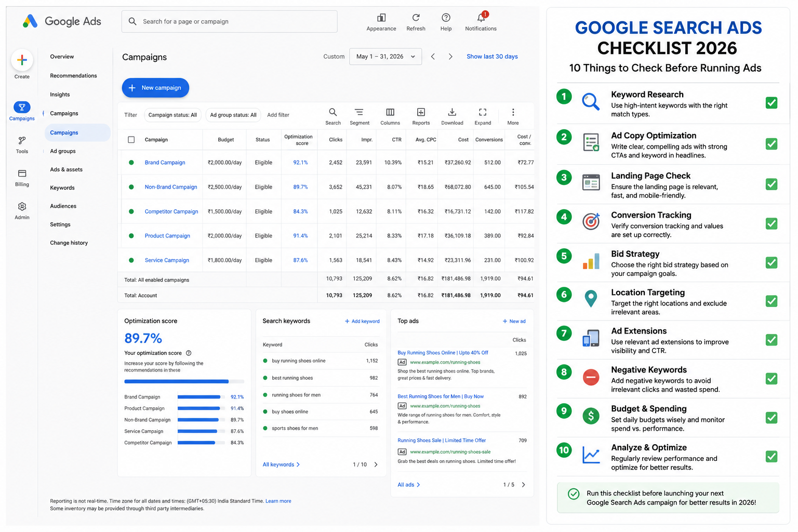Open the May 1 – 31, 2026 date dropdown
This screenshot has height=532, width=798.
pos(385,57)
